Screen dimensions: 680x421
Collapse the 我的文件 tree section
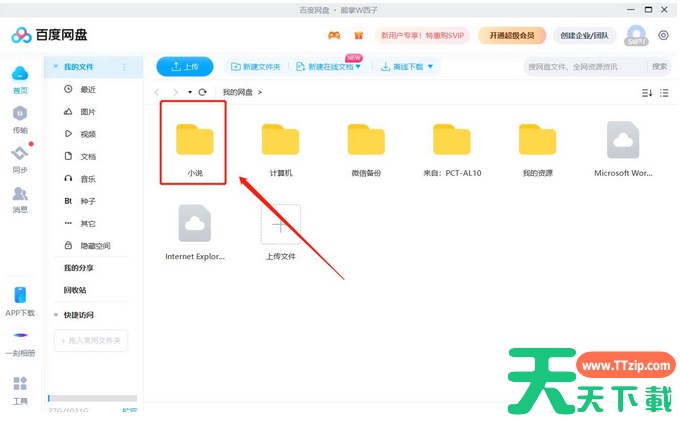pyautogui.click(x=56, y=67)
